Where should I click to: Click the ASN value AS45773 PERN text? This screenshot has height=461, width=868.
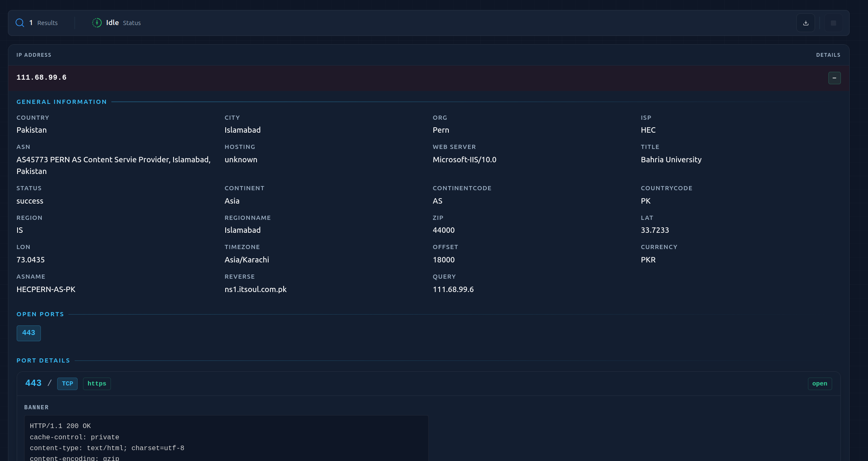click(x=113, y=166)
